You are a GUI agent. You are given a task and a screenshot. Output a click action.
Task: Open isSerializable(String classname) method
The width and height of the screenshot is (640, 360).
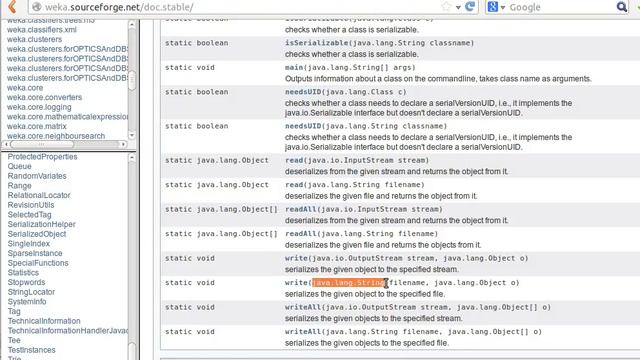tap(316, 43)
